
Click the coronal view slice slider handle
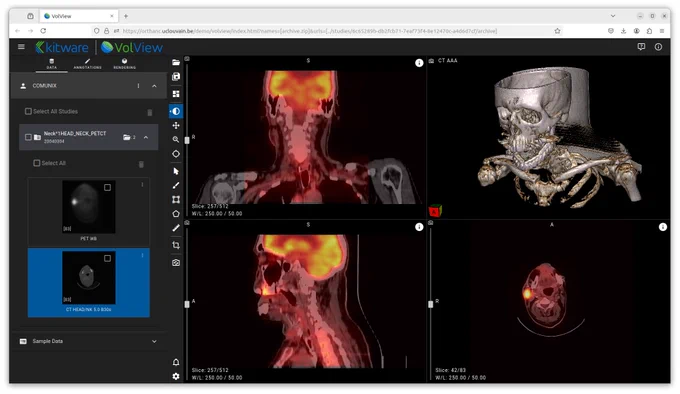187,140
